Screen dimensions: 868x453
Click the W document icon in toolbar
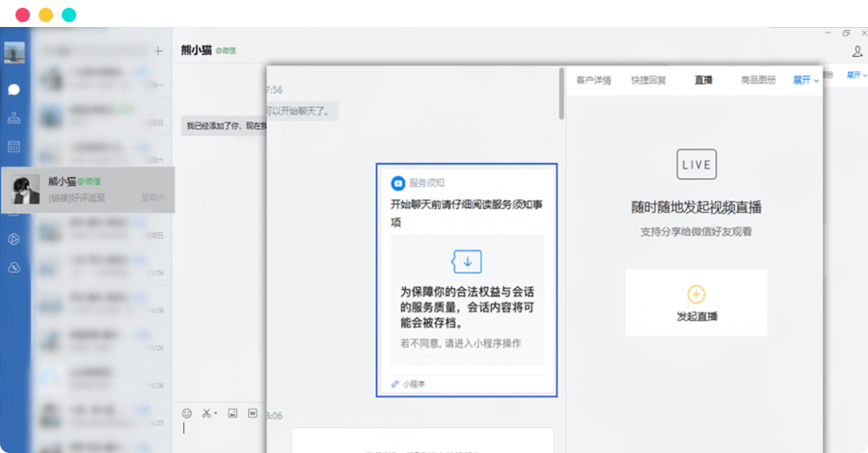(253, 413)
